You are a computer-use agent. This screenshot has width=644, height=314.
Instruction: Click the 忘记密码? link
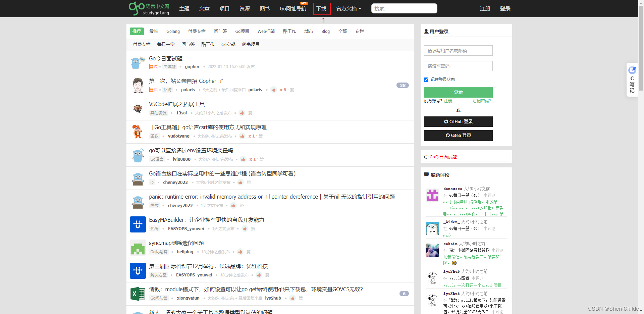tap(481, 101)
